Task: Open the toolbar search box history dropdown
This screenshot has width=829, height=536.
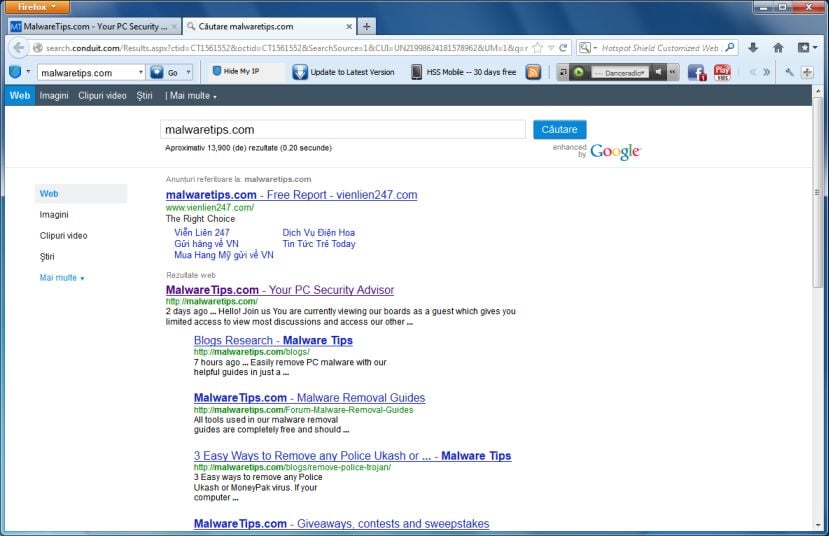Action: 141,72
